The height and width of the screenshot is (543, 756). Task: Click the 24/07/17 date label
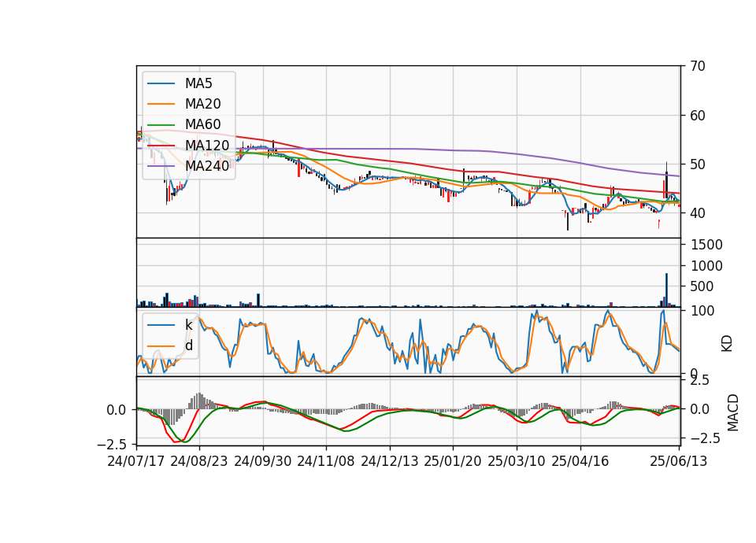coord(136,461)
